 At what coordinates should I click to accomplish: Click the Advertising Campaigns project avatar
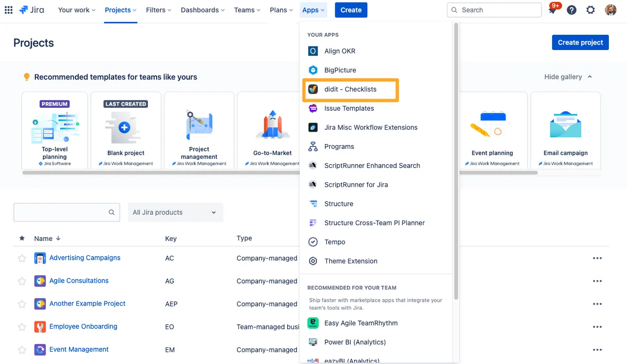click(40, 258)
